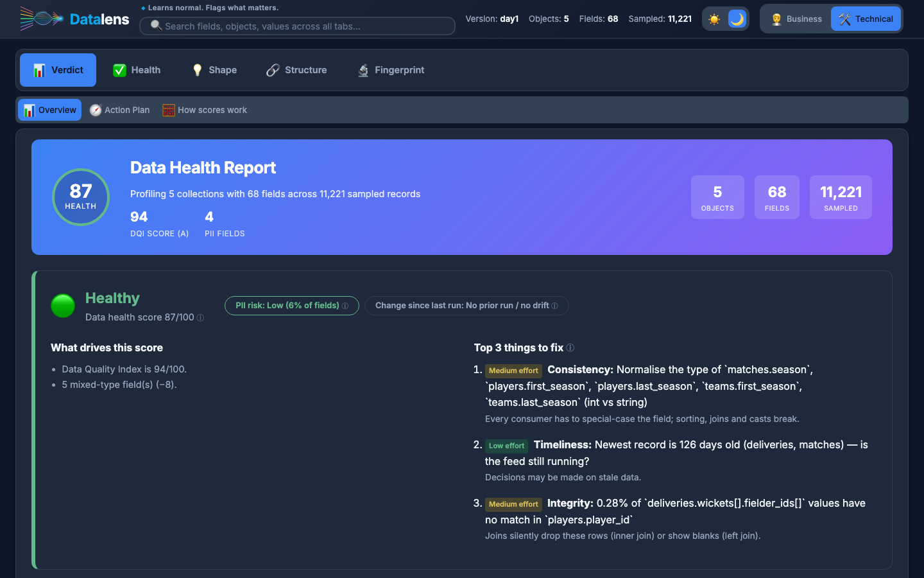This screenshot has width=924, height=578.
Task: Click the info icon beside health score 87/100
Action: (200, 318)
